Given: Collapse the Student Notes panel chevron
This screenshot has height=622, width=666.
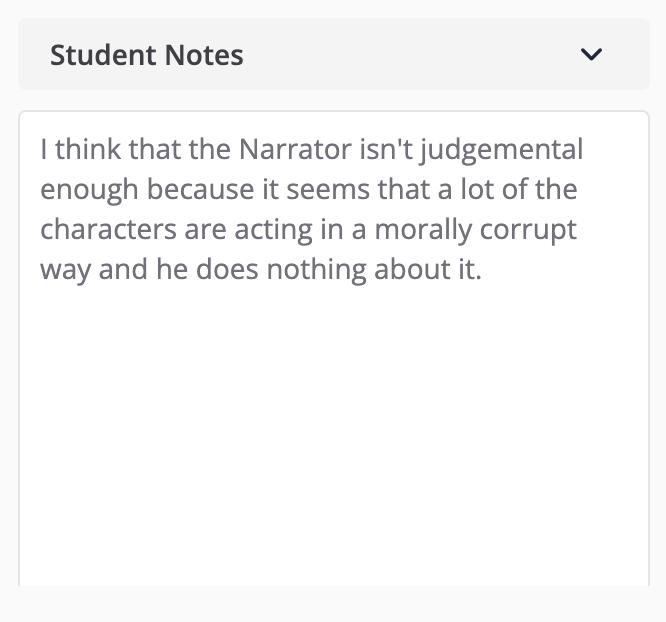Looking at the screenshot, I should click(x=592, y=54).
